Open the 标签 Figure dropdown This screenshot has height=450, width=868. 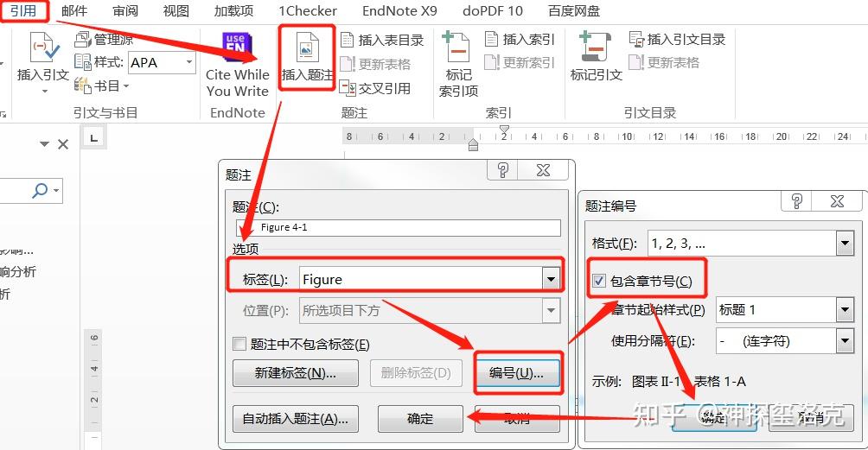[x=551, y=280]
